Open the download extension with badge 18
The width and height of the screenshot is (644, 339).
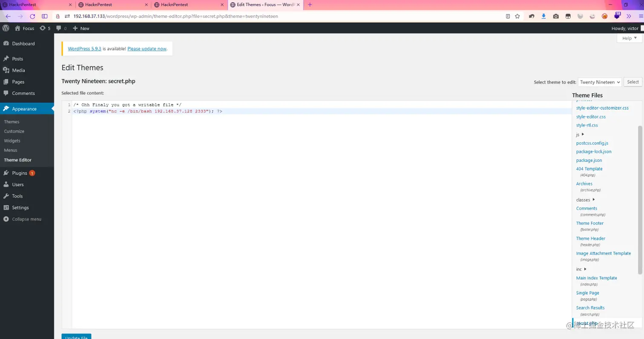point(617,16)
